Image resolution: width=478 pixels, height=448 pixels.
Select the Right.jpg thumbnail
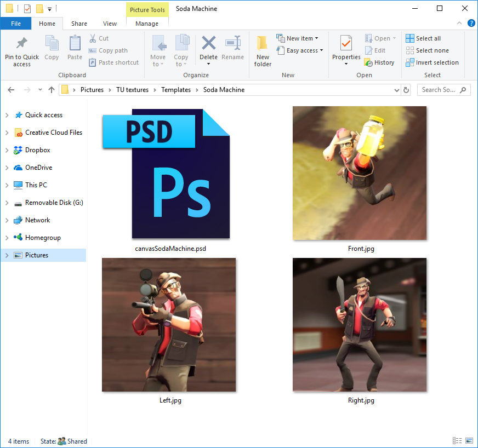click(360, 325)
